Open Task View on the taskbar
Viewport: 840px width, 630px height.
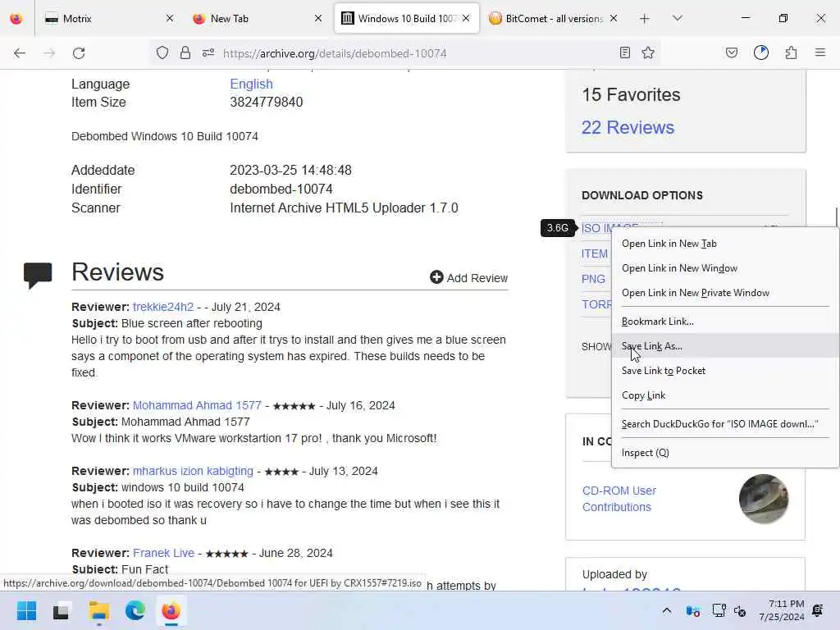[x=61, y=610]
